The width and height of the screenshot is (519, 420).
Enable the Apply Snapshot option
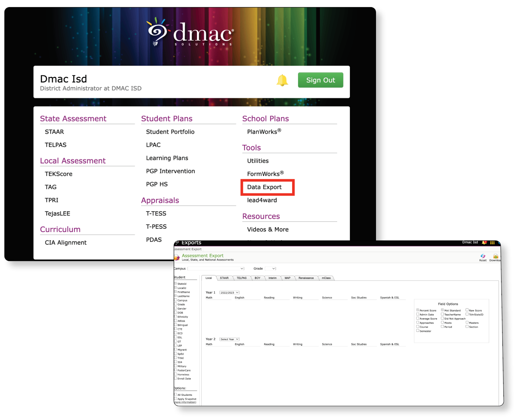[175, 399]
